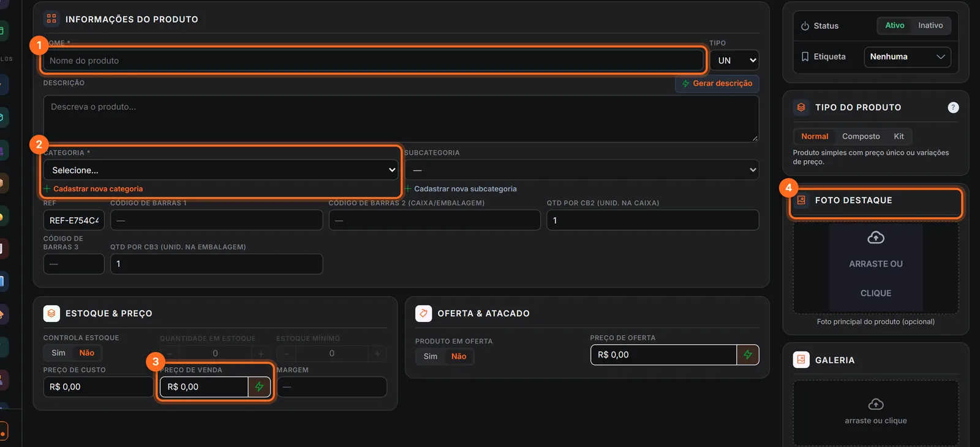The image size is (980, 447).
Task: Click the REF-E754C4 reference field
Action: click(73, 220)
